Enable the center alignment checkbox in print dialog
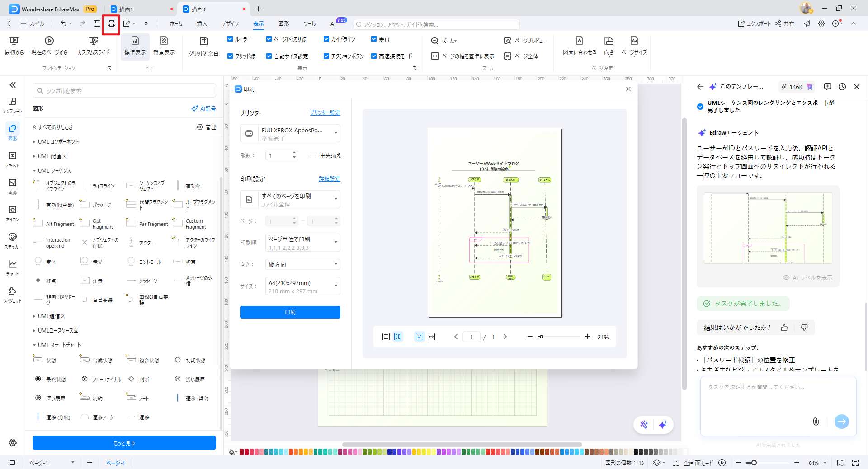This screenshot has height=469, width=868. 313,155
